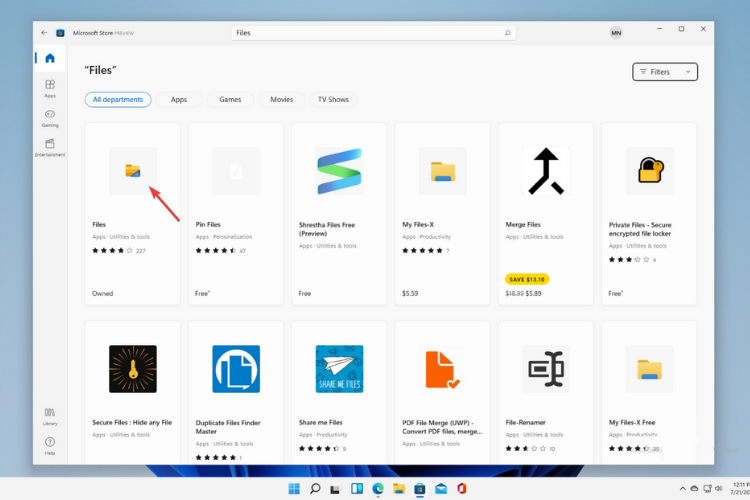Select the Games filter tab
Screen dimensions: 750x500
230,100
